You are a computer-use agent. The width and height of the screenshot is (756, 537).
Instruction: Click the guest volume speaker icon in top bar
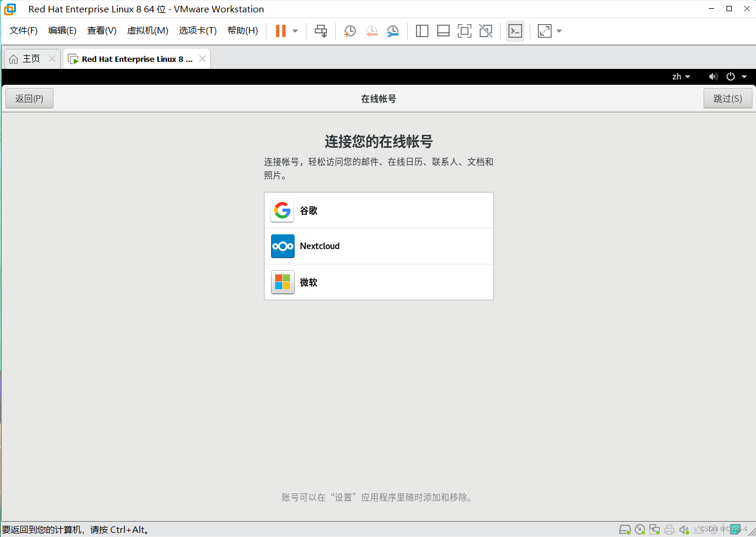tap(714, 77)
